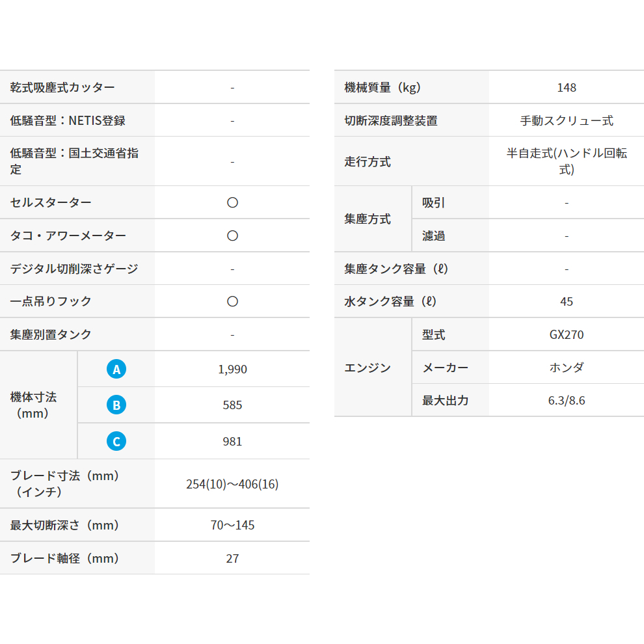Click the blue B dimension badge

116,405
